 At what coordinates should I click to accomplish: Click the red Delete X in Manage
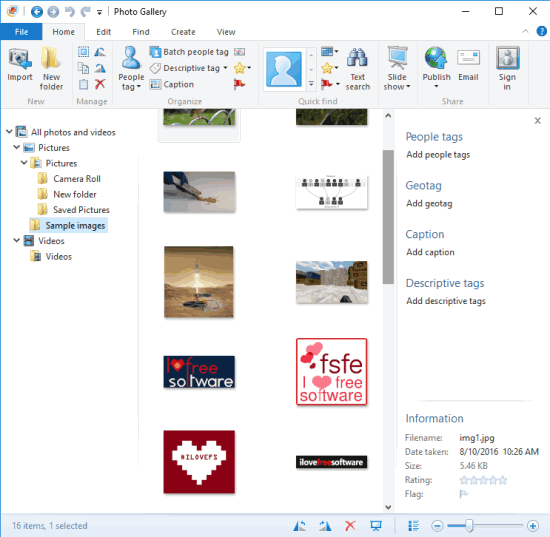(x=100, y=84)
